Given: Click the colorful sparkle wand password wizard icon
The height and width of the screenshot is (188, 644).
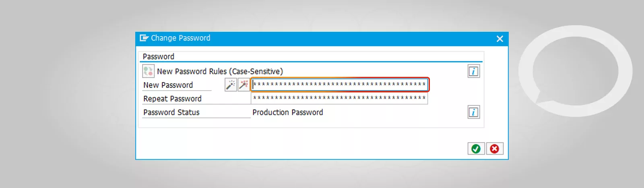Looking at the screenshot, I should (x=244, y=85).
